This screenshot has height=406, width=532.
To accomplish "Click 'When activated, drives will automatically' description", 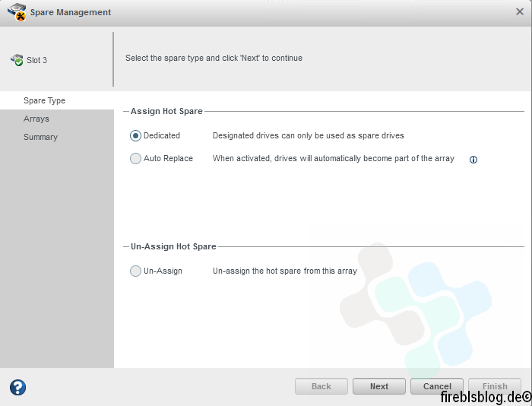I will [x=334, y=159].
